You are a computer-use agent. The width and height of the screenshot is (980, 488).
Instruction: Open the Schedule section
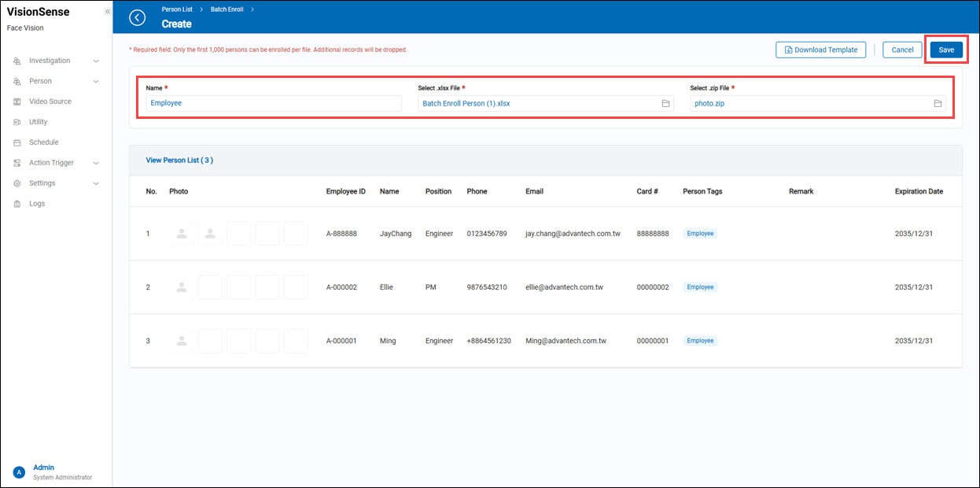[42, 142]
